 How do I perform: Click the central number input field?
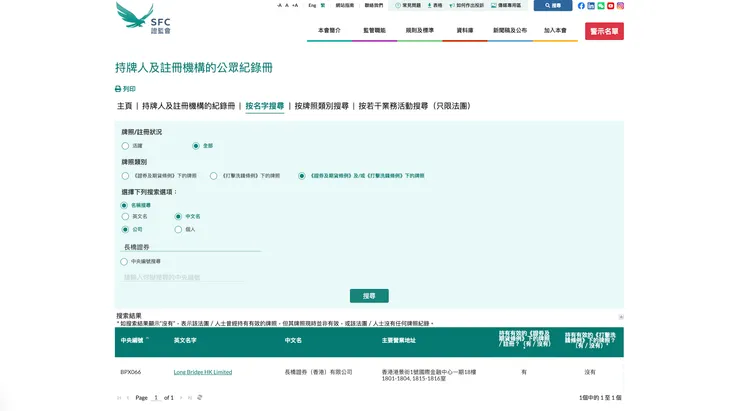tap(183, 277)
